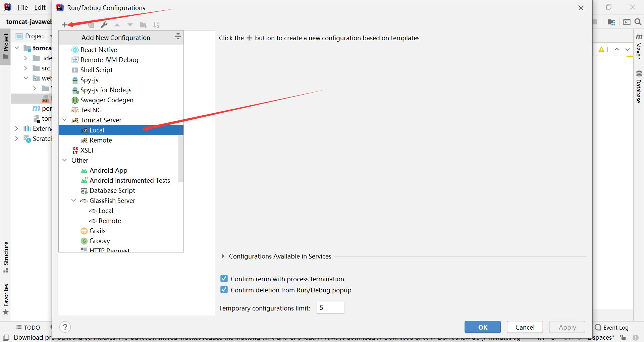Click the move down arrow icon

click(x=130, y=25)
